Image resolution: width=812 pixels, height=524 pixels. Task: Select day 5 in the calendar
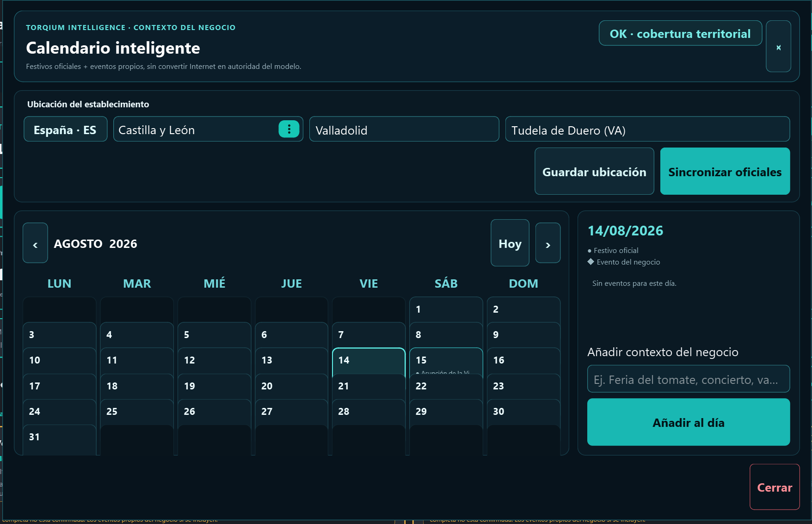coord(215,335)
